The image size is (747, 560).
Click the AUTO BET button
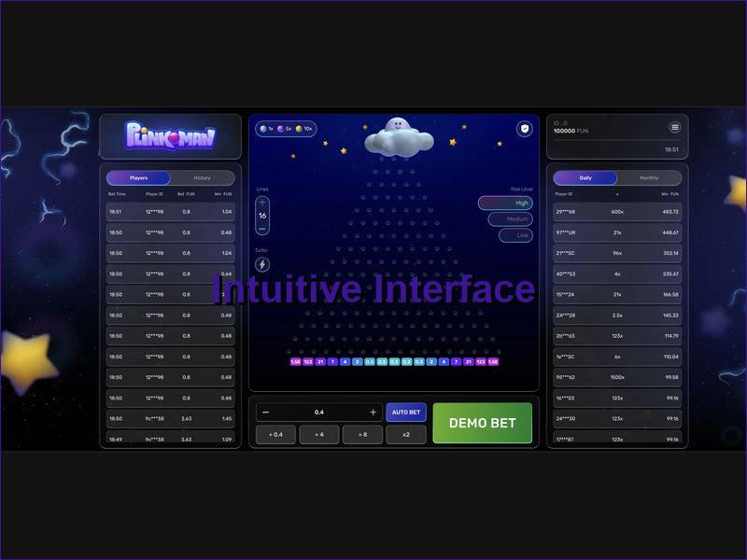click(x=406, y=413)
